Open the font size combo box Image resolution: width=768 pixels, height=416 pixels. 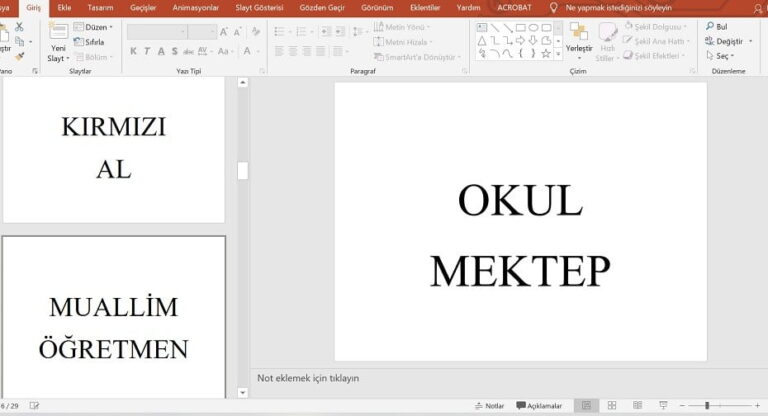[x=202, y=32]
